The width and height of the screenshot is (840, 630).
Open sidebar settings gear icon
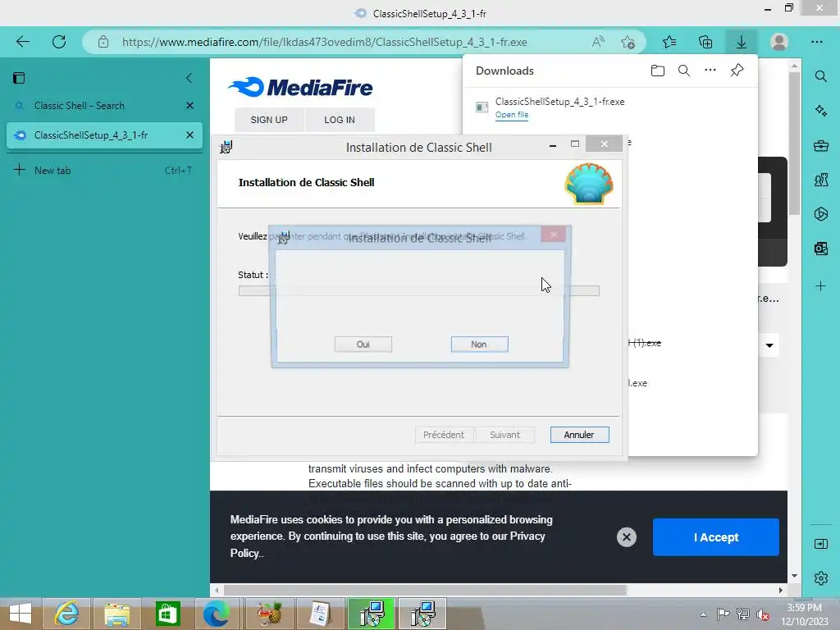point(820,578)
